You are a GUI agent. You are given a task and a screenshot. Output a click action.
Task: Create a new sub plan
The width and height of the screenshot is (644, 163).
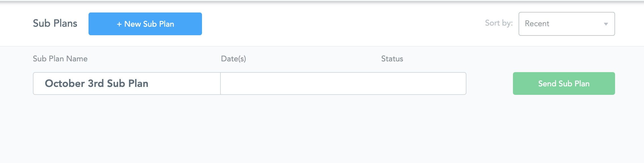coord(145,24)
